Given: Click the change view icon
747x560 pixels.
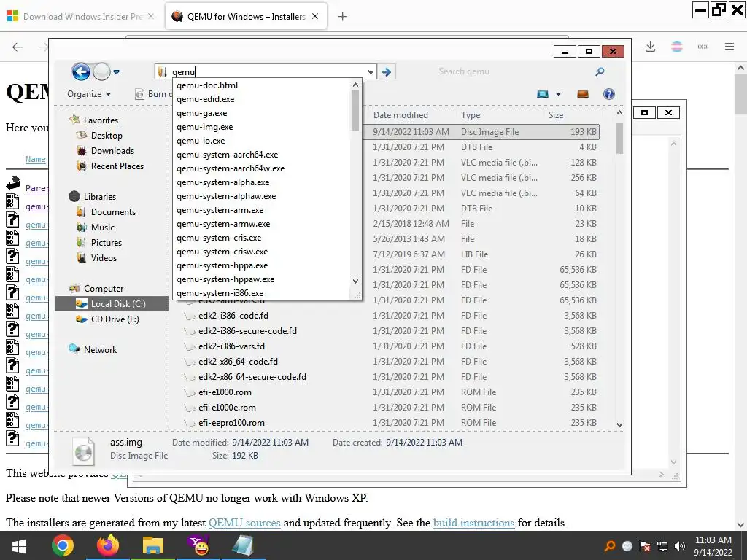Looking at the screenshot, I should pyautogui.click(x=543, y=94).
